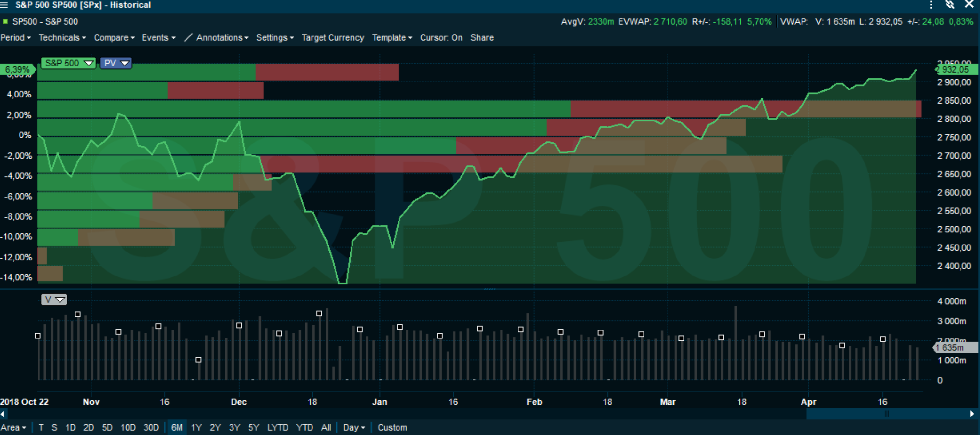Click the 2018 Oct 22 date label

pos(24,402)
